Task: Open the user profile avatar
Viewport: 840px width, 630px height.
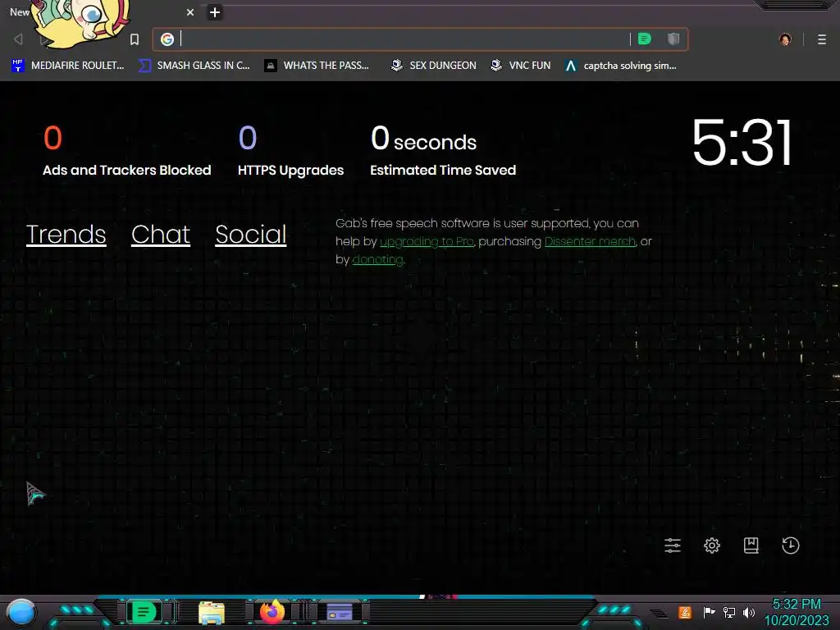Action: (x=785, y=39)
